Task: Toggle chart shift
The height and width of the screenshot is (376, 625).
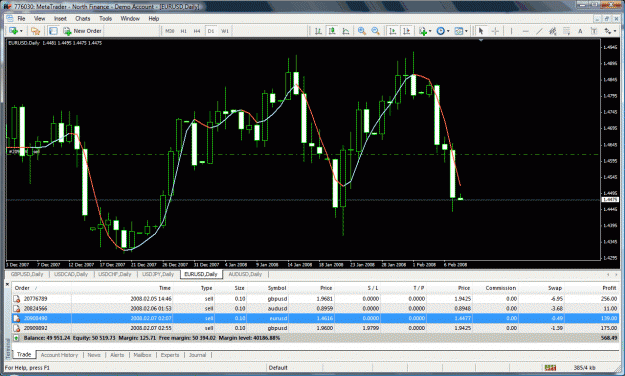Action: tap(407, 31)
